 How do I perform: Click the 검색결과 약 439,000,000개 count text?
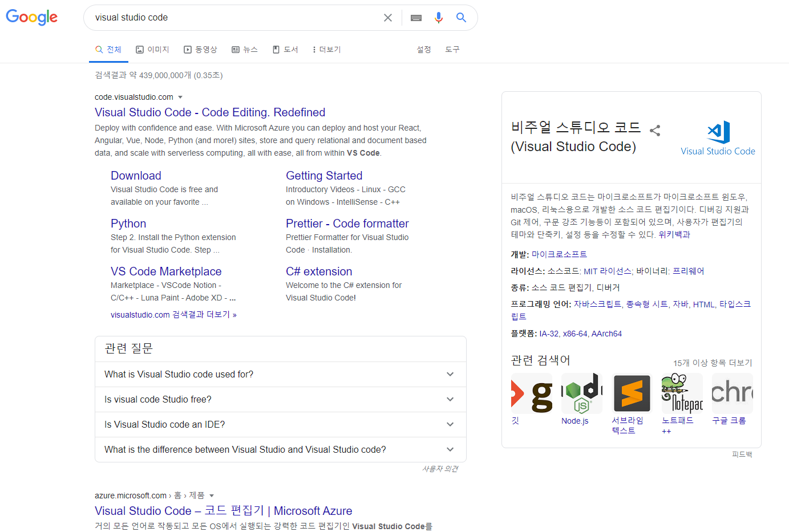coord(159,75)
